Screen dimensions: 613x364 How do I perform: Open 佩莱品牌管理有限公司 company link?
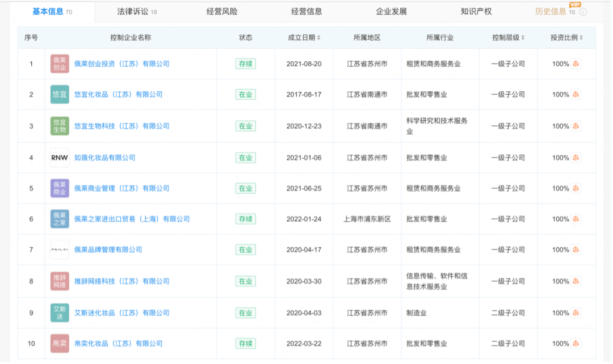point(108,249)
